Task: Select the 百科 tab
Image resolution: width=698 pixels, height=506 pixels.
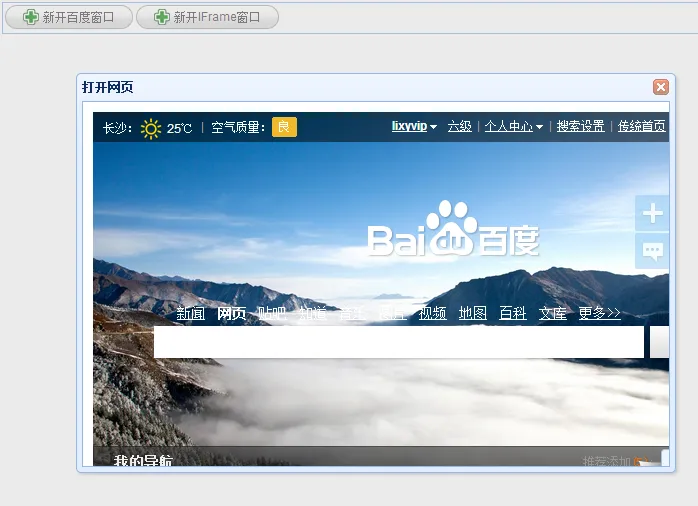Action: click(512, 313)
